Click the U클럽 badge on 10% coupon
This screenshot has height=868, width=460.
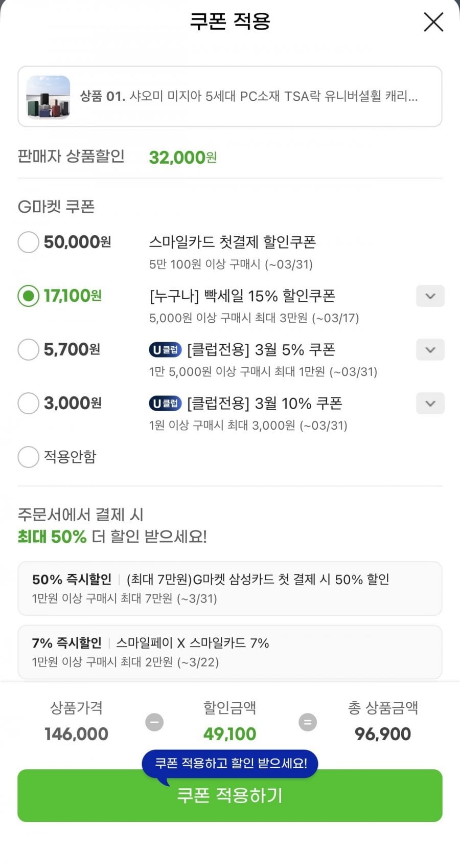165,404
